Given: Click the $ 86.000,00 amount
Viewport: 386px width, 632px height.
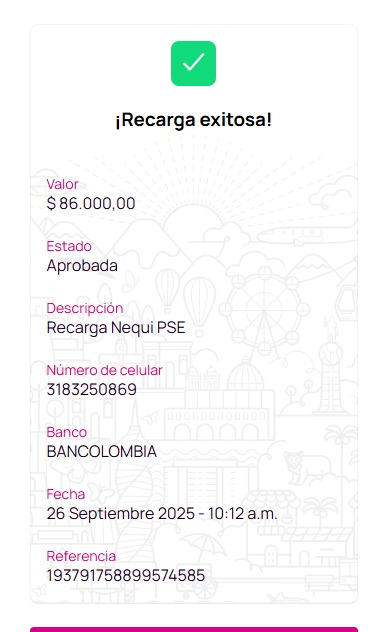Looking at the screenshot, I should click(x=91, y=203).
